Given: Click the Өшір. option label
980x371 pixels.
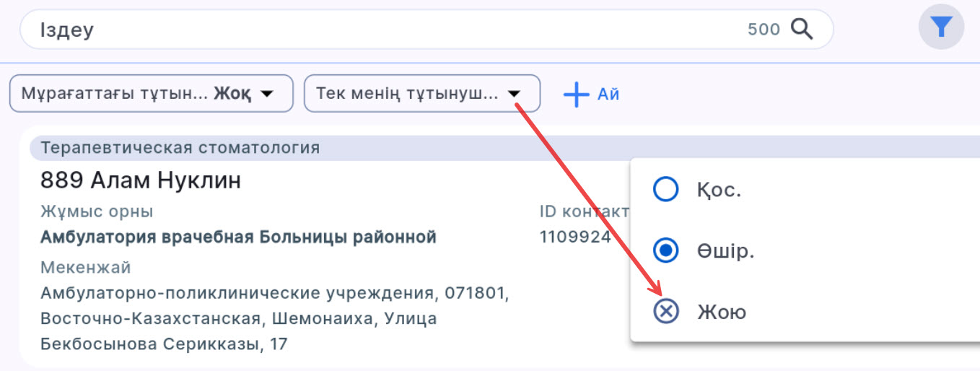Looking at the screenshot, I should click(x=726, y=251).
